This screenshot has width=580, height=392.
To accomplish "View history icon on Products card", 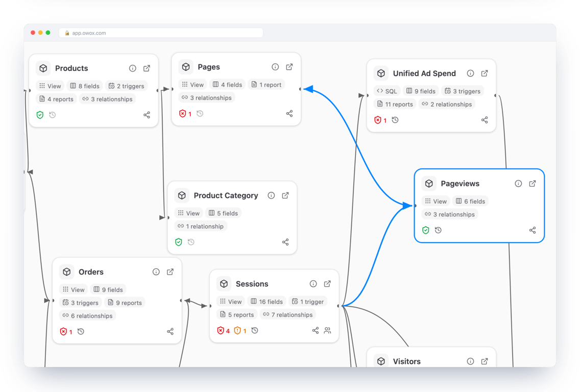I will pyautogui.click(x=53, y=115).
